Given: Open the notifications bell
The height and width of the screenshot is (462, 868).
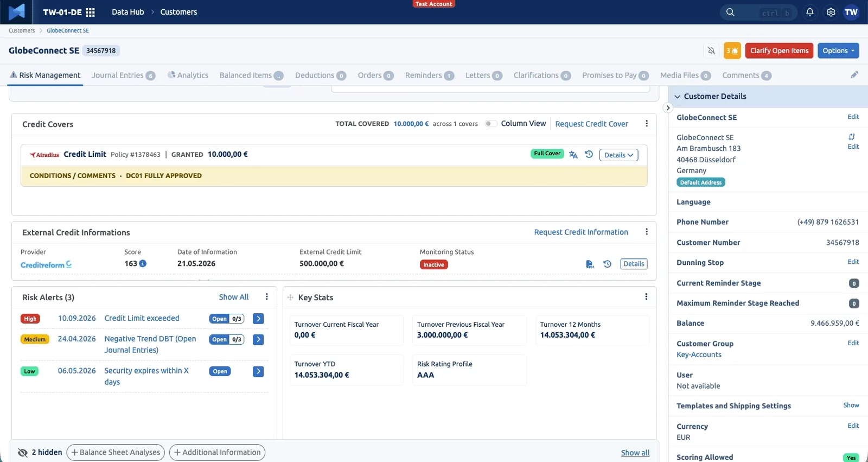Looking at the screenshot, I should coord(809,12).
